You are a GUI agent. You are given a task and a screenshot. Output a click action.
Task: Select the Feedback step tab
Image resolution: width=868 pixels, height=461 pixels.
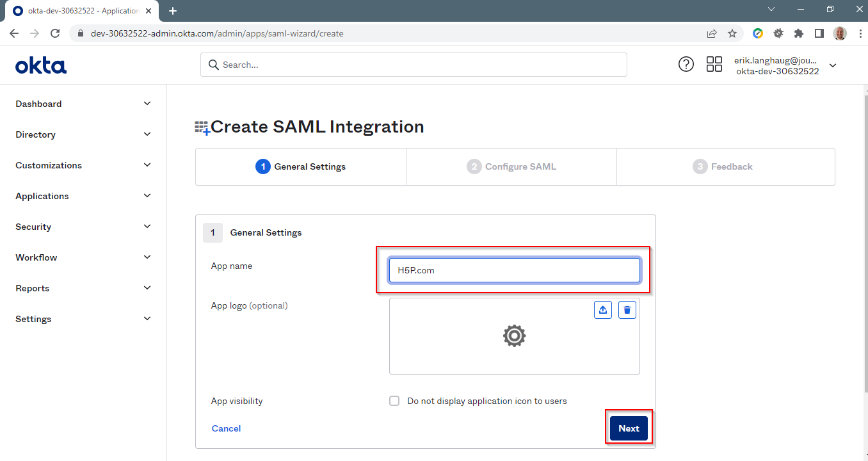tap(725, 166)
